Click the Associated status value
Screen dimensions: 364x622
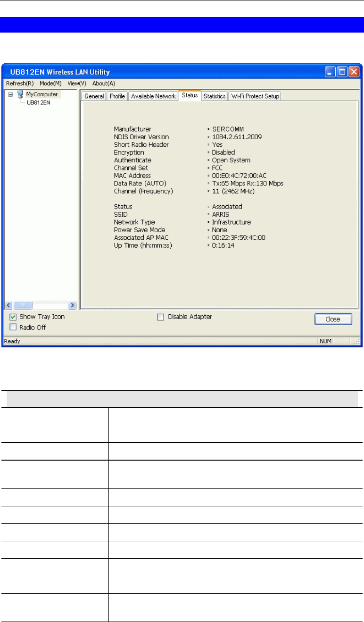227,207
